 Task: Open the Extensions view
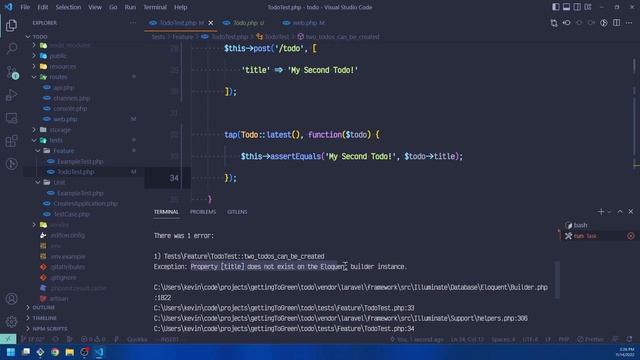point(11,141)
